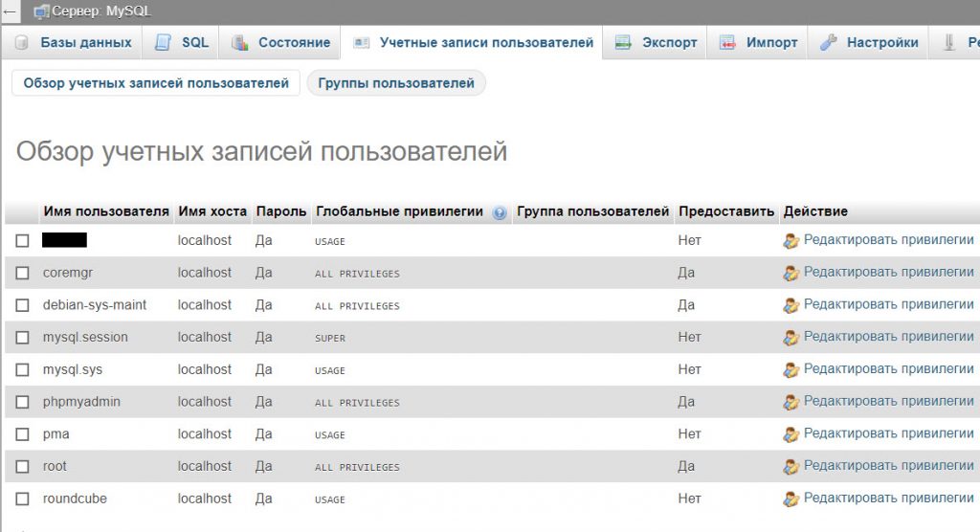Click Редактировать привилегии for pma
This screenshot has width=980, height=532.
pos(888,433)
